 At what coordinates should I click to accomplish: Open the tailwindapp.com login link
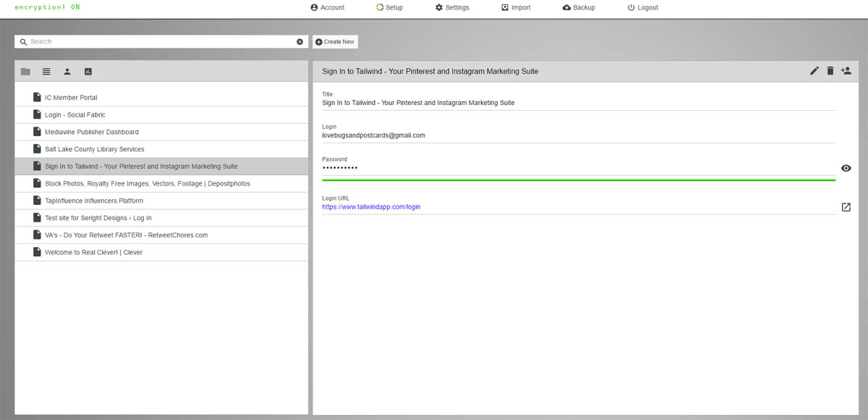[371, 207]
